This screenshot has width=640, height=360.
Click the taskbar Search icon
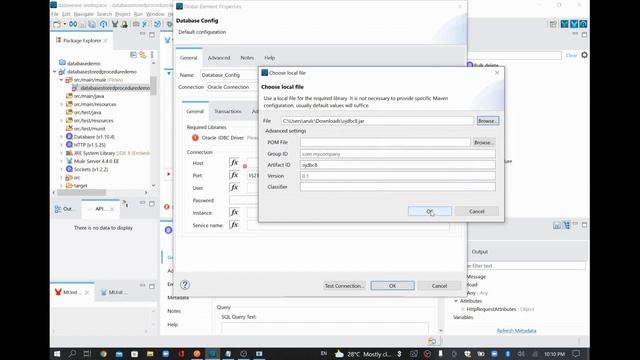click(x=72, y=354)
